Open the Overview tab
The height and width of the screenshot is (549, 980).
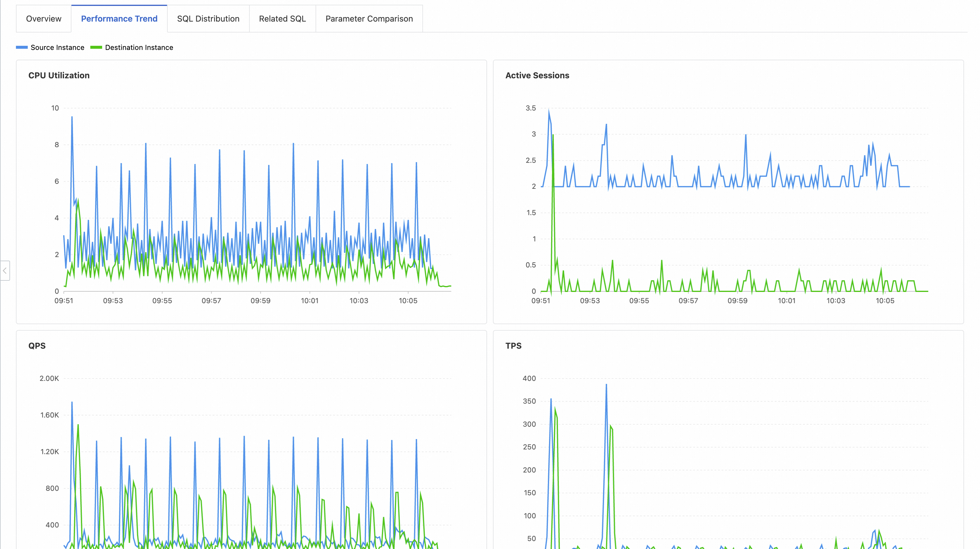point(43,19)
